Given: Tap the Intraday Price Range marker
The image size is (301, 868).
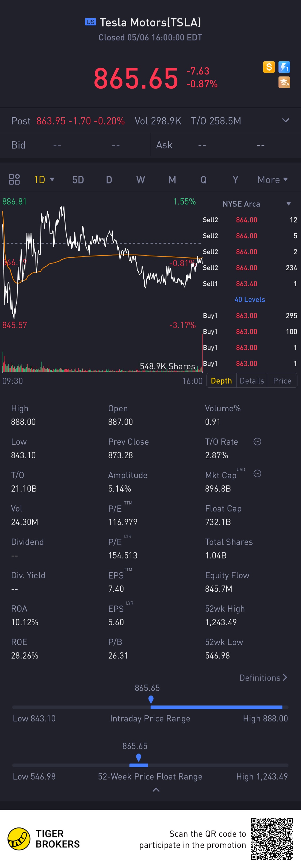Looking at the screenshot, I should [x=151, y=699].
